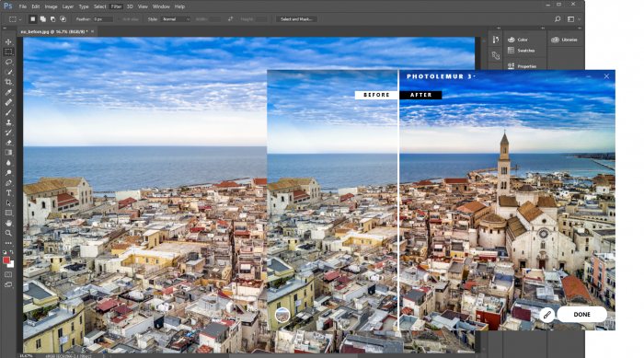This screenshot has width=644, height=358.
Task: Click the Select and Mask button
Action: point(296,19)
